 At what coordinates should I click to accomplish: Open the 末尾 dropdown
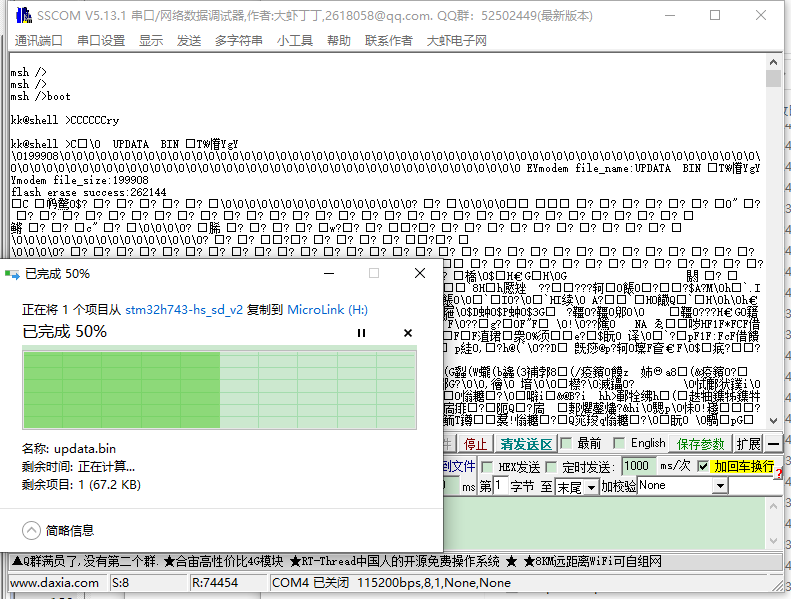(x=592, y=487)
